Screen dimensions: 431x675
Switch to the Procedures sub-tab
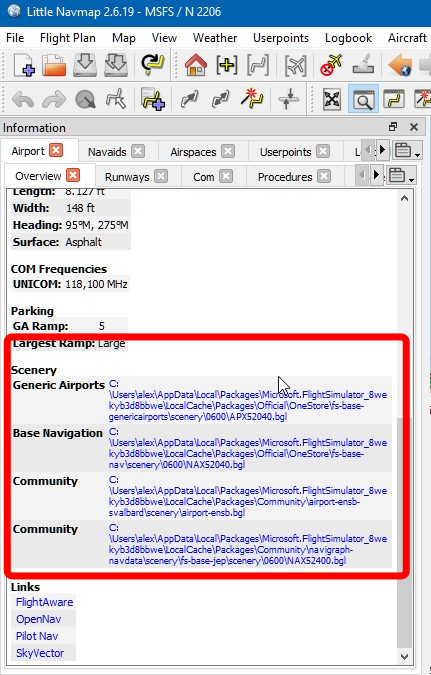pyautogui.click(x=285, y=177)
